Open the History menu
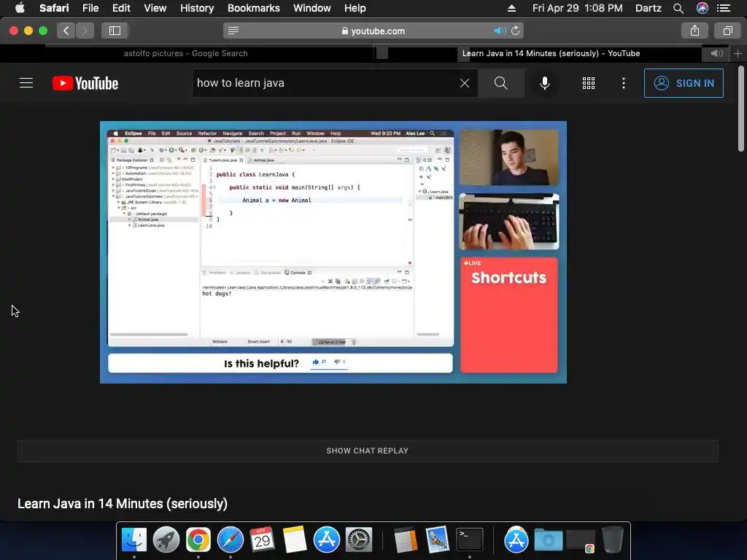 [x=197, y=8]
